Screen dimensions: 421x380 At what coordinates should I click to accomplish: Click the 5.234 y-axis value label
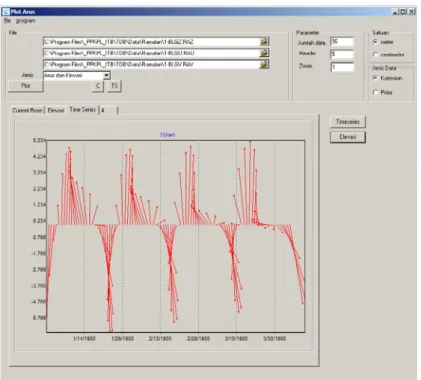[x=39, y=140]
